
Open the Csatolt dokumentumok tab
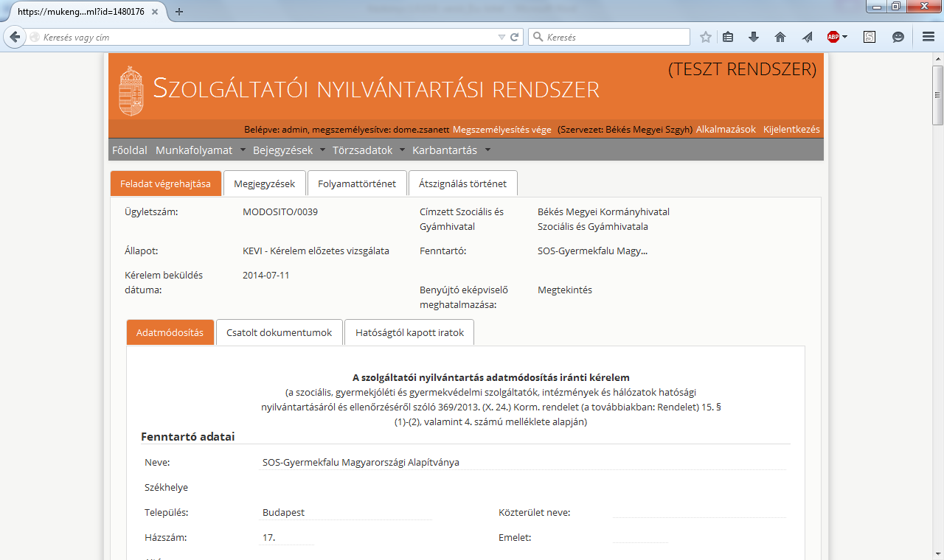pyautogui.click(x=280, y=332)
